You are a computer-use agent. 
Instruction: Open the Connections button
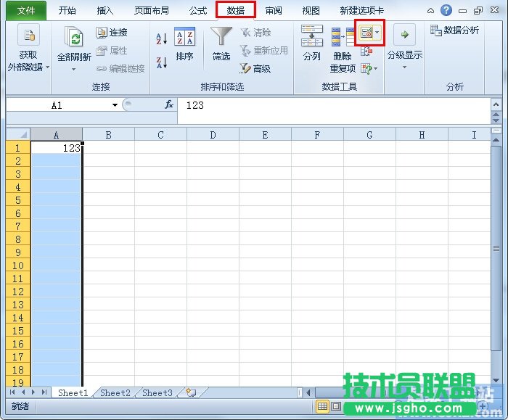click(112, 33)
